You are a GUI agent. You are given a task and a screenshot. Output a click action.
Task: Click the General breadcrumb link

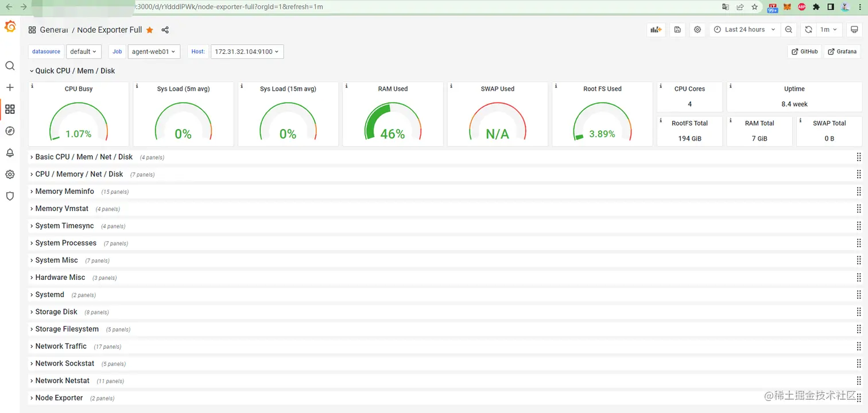pyautogui.click(x=53, y=29)
